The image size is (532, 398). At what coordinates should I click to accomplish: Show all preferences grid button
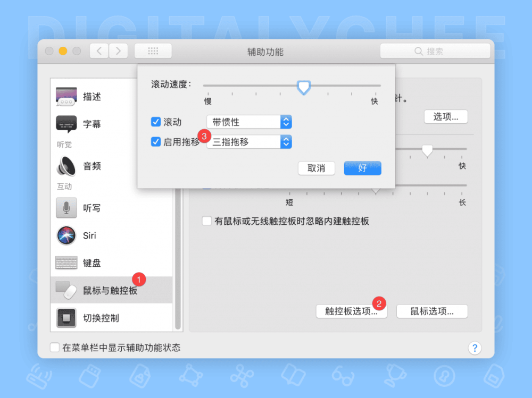(153, 51)
